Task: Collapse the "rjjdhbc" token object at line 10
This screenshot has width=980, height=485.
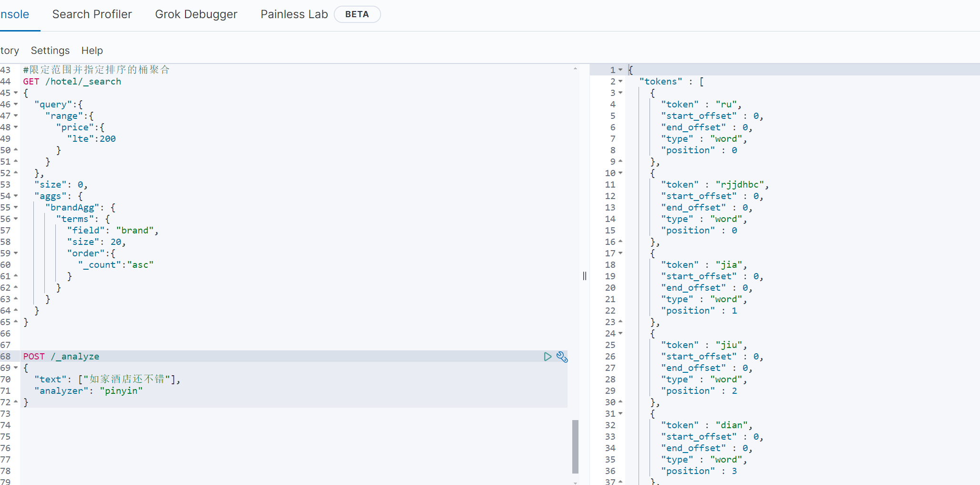Action: click(x=620, y=173)
